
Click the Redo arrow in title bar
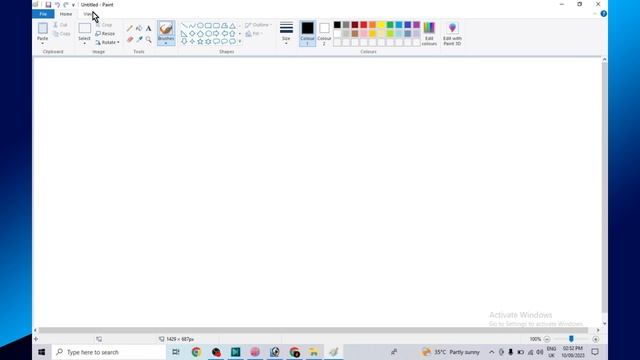coord(66,4)
